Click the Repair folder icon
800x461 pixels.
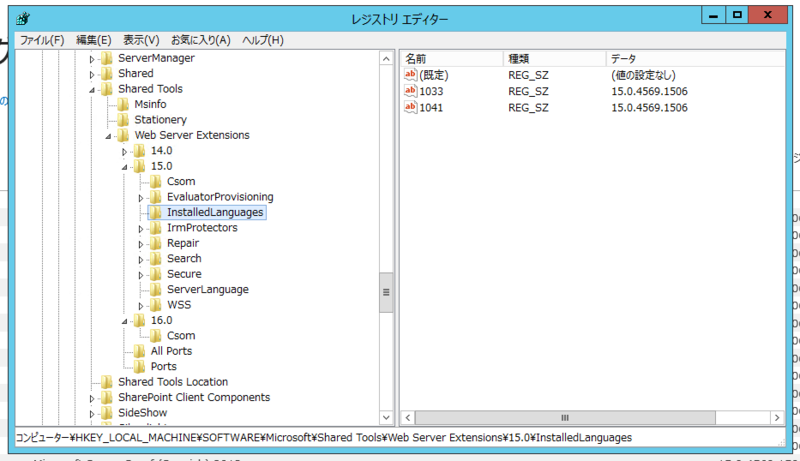pos(156,243)
